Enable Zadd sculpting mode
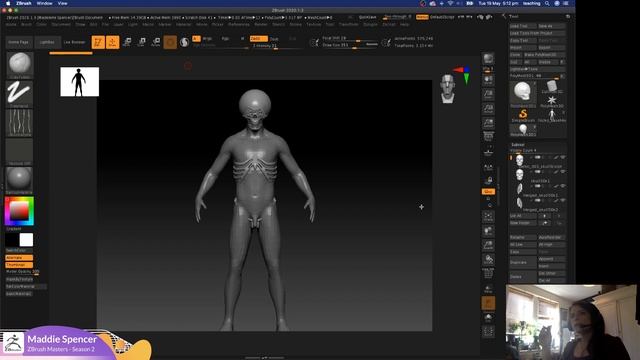 [258, 39]
